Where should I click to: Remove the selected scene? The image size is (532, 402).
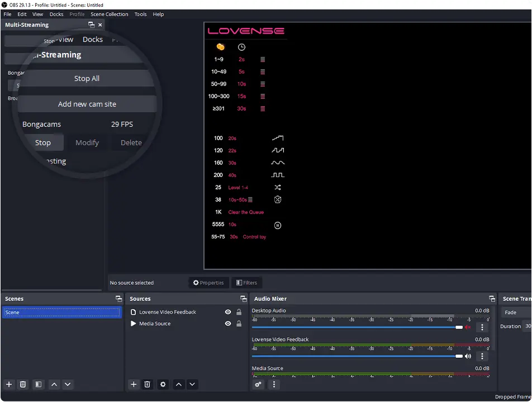[23, 384]
